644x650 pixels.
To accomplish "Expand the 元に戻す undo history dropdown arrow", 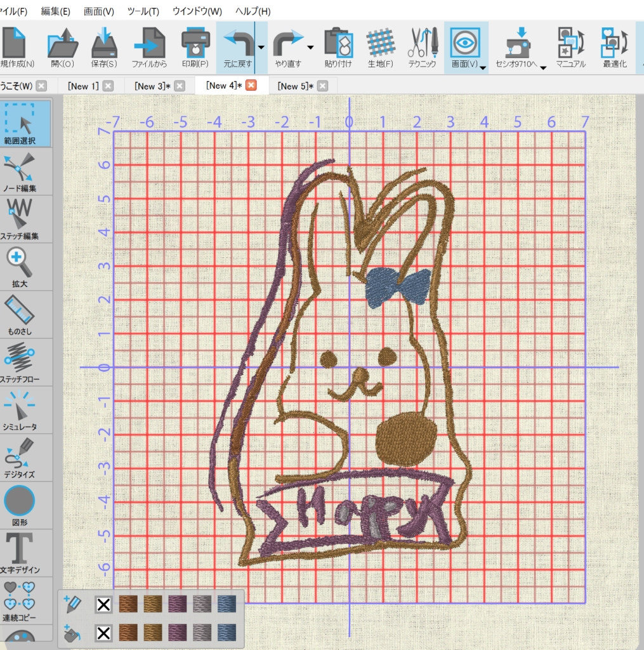I will coord(261,48).
